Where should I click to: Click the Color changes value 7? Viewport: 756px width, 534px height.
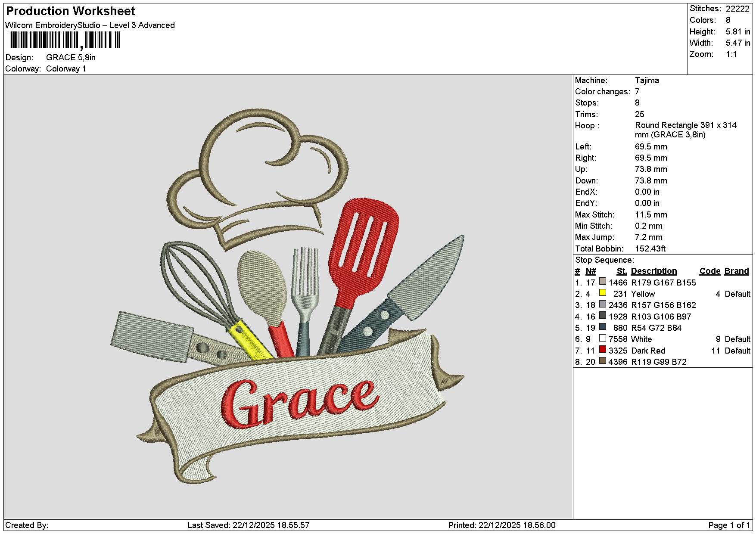tap(637, 92)
